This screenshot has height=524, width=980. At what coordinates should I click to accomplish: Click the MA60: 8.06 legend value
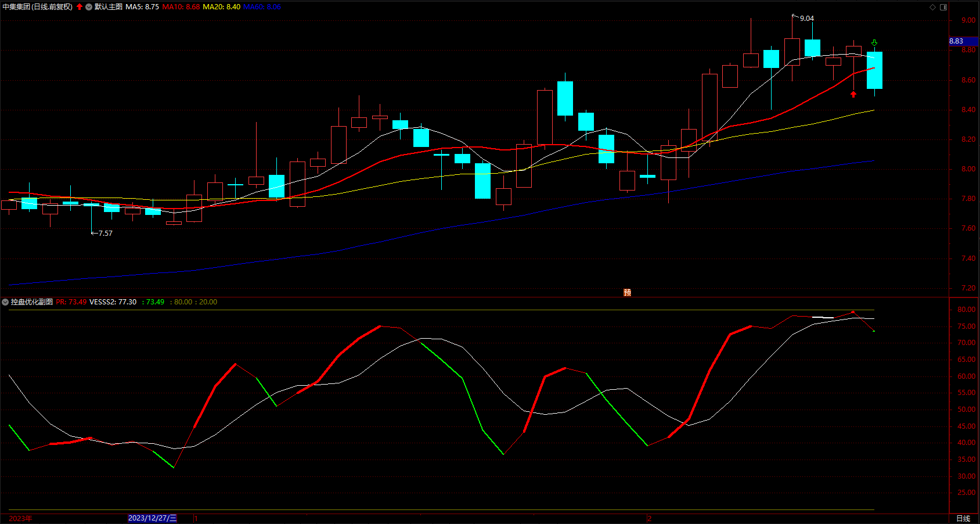tap(262, 7)
